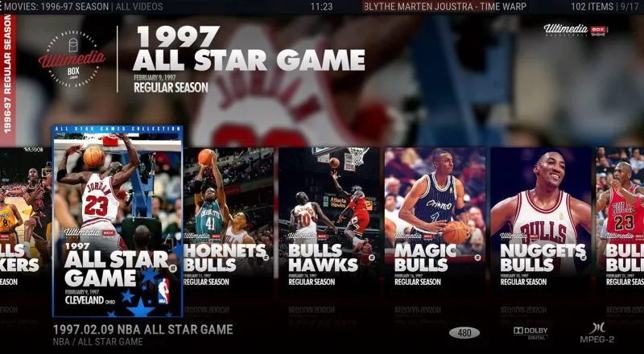Open the 1997 All Star Game poster
644x354 pixels.
[x=117, y=221]
